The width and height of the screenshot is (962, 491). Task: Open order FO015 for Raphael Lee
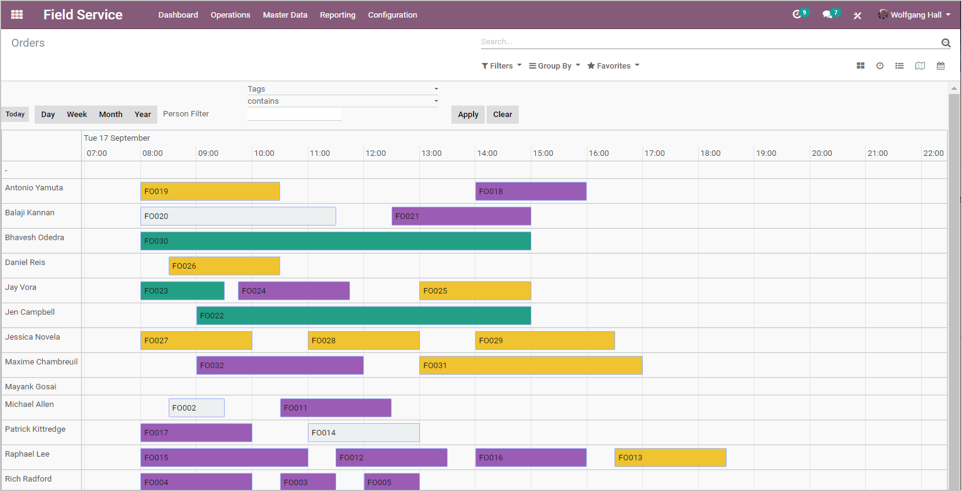pos(224,457)
